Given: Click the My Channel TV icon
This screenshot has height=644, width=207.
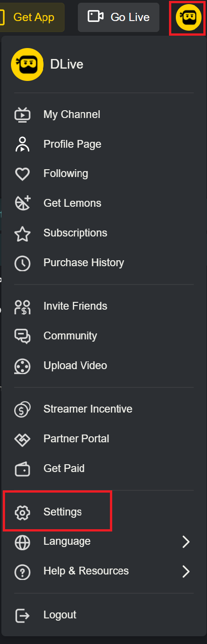Looking at the screenshot, I should [x=22, y=114].
